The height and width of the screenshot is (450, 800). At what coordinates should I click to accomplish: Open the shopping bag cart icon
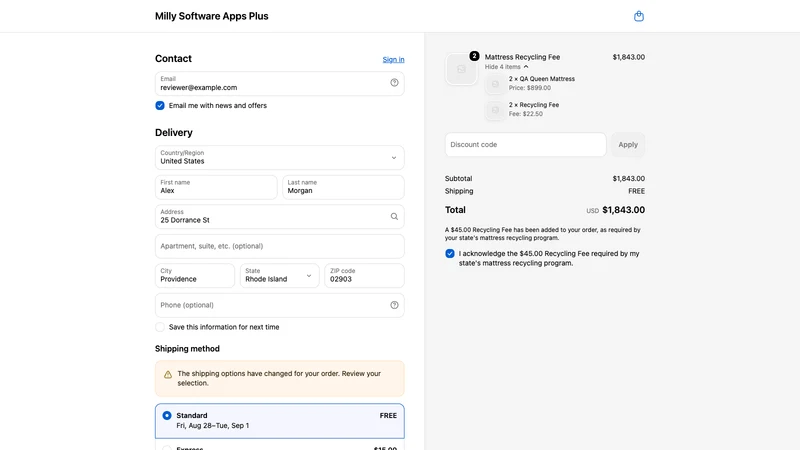tap(638, 16)
